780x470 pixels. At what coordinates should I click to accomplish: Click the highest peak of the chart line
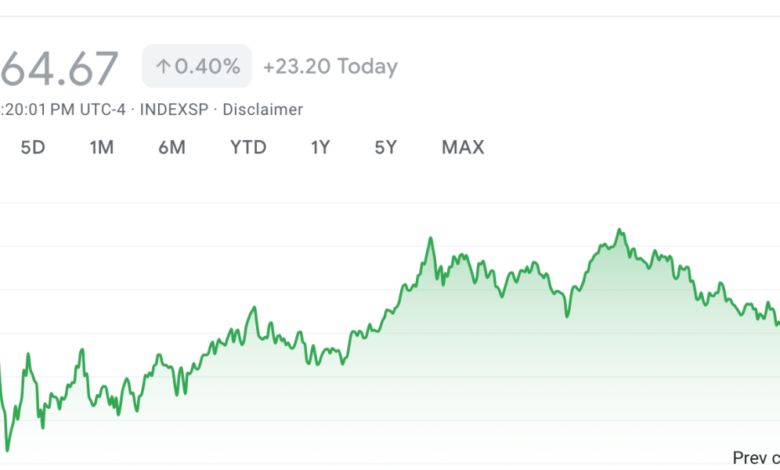(x=620, y=231)
